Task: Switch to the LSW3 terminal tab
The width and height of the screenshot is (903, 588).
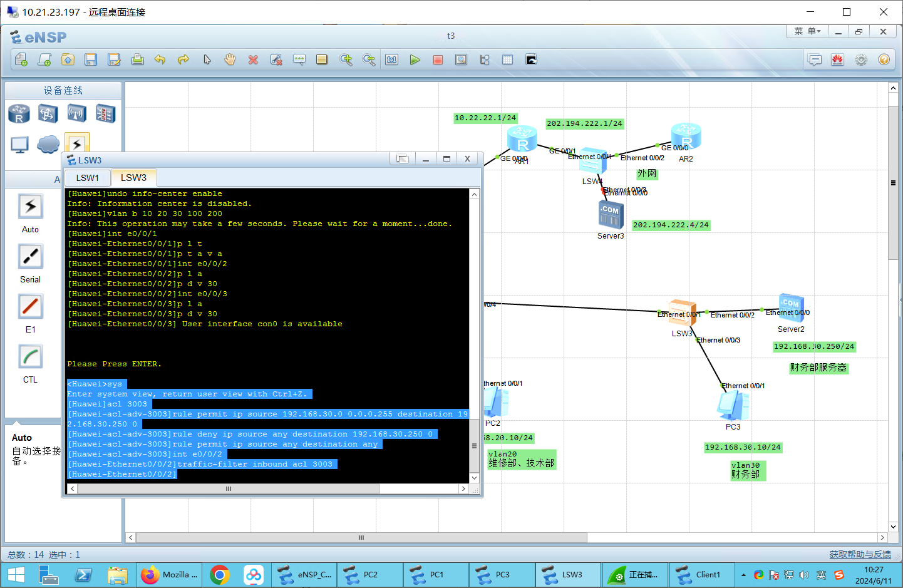Action: [133, 178]
